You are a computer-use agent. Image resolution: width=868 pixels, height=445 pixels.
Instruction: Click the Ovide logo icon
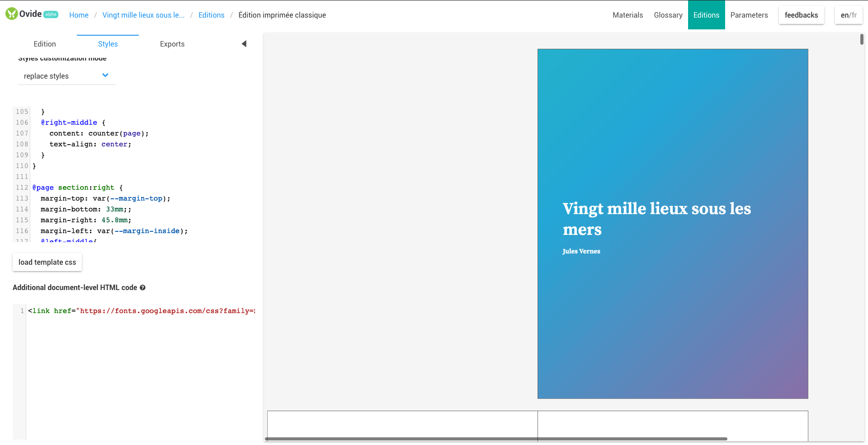(x=12, y=14)
